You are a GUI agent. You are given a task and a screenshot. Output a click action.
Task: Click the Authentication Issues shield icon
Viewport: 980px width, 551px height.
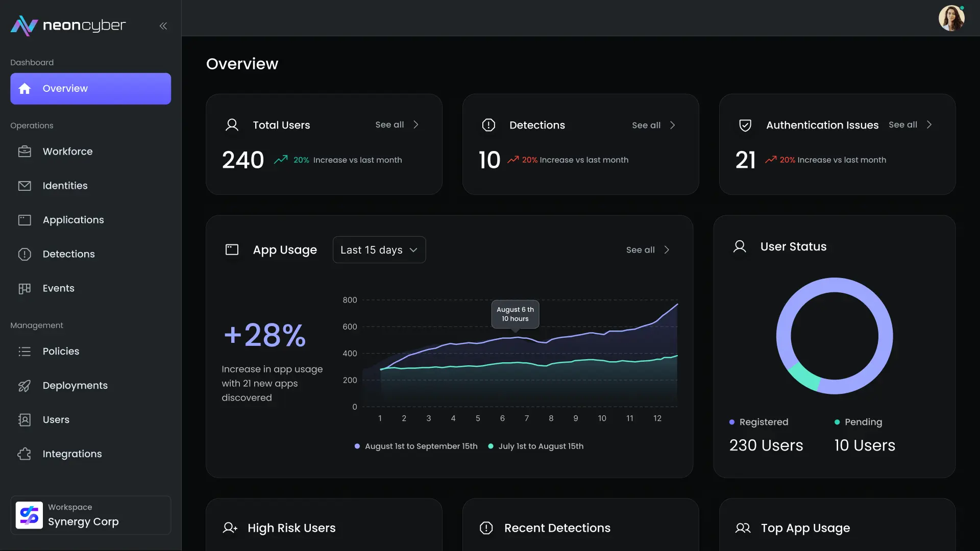[x=745, y=126]
